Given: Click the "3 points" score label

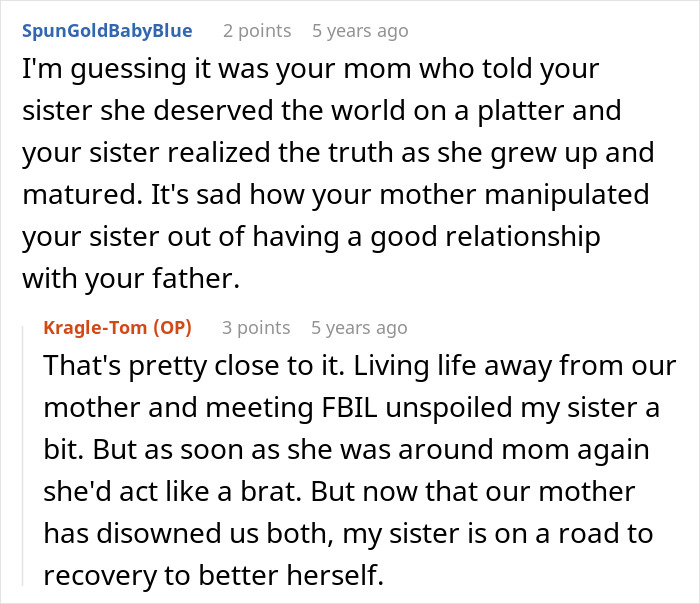Looking at the screenshot, I should pyautogui.click(x=256, y=328).
